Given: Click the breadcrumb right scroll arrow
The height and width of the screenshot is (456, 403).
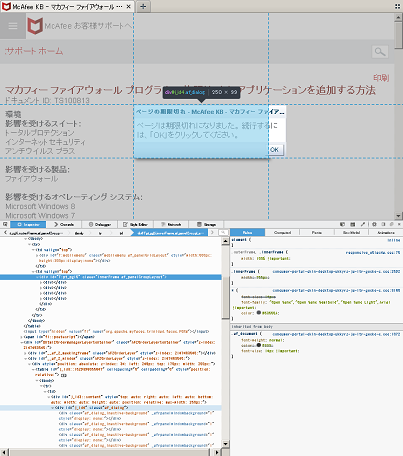Looking at the screenshot, I should pos(212,233).
